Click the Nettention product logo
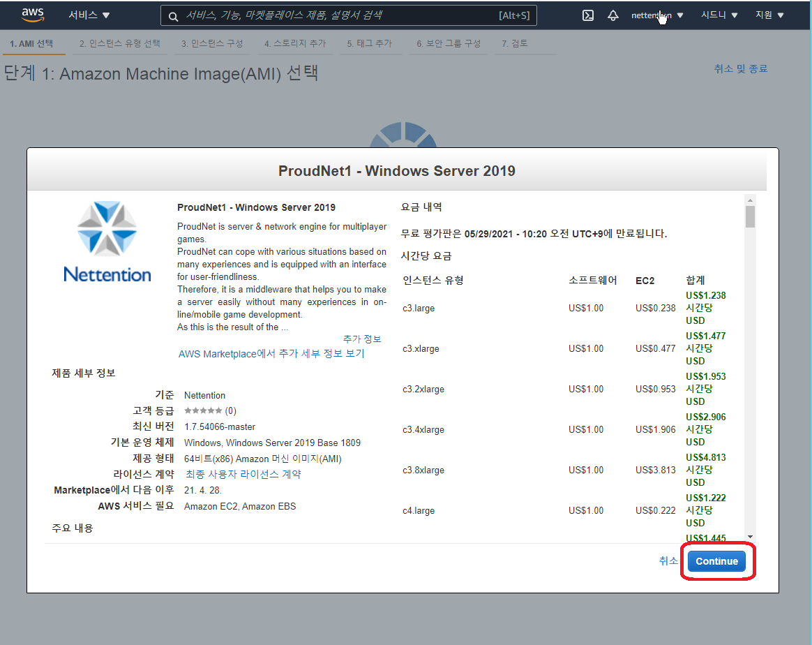812x645 pixels. pyautogui.click(x=107, y=242)
